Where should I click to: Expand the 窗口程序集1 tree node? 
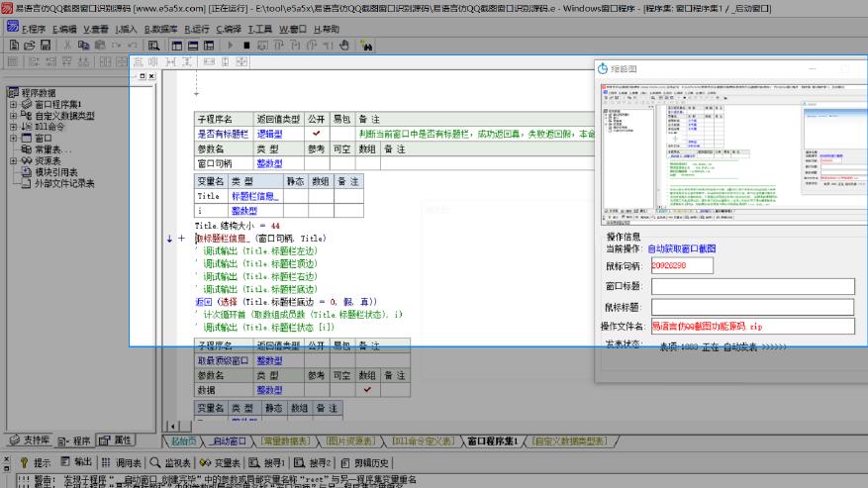13,104
